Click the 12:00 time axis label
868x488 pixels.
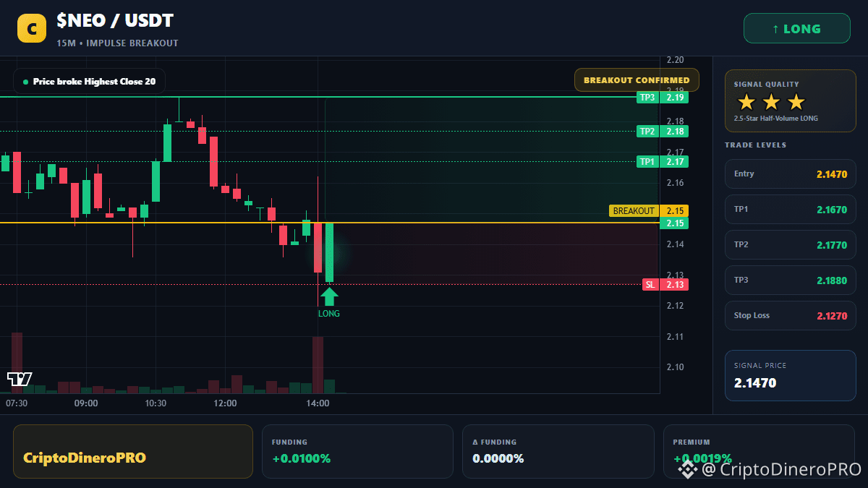[x=225, y=403]
